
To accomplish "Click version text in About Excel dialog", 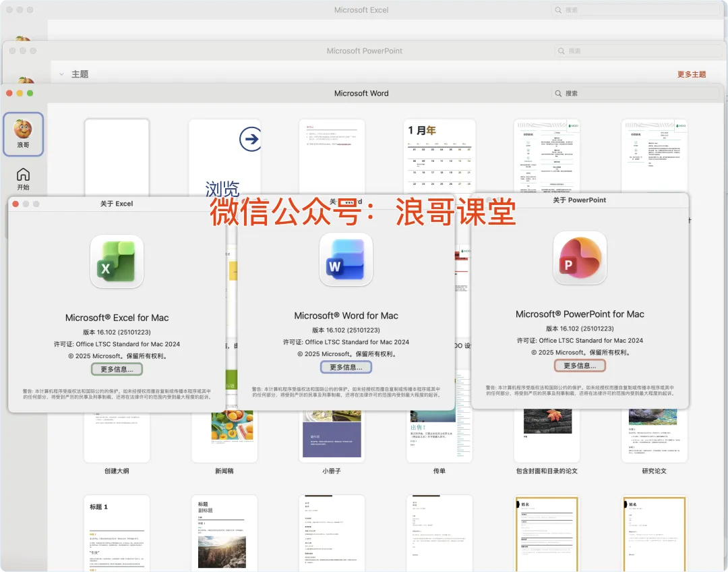I will (117, 333).
